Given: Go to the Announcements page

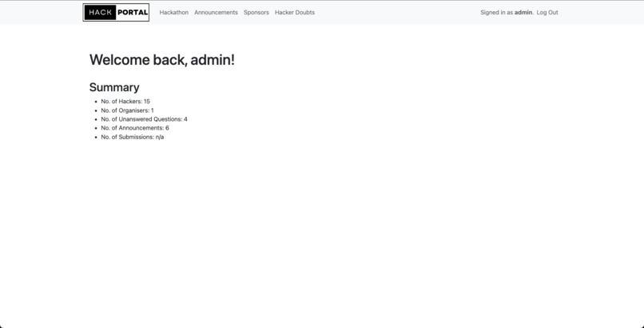Looking at the screenshot, I should click(x=216, y=12).
